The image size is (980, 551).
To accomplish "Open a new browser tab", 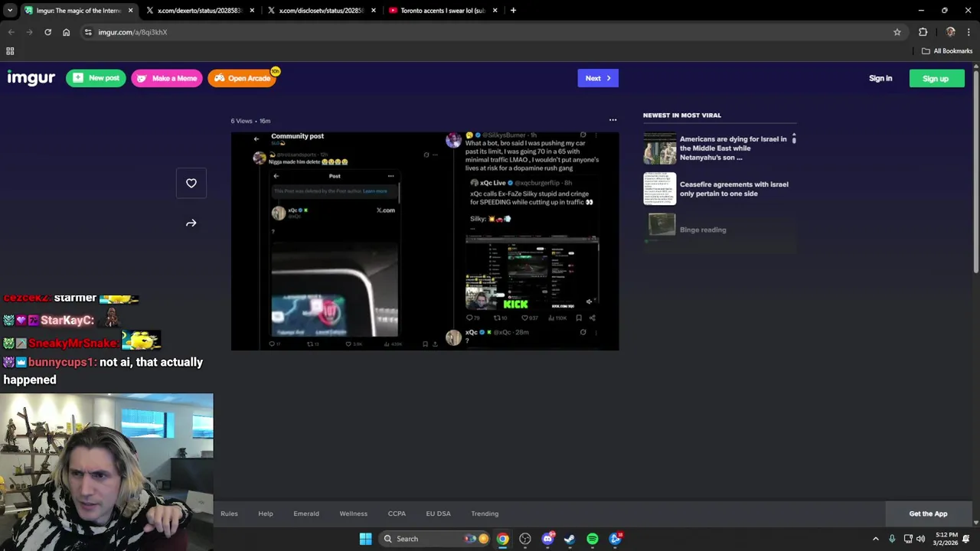I will click(x=513, y=11).
